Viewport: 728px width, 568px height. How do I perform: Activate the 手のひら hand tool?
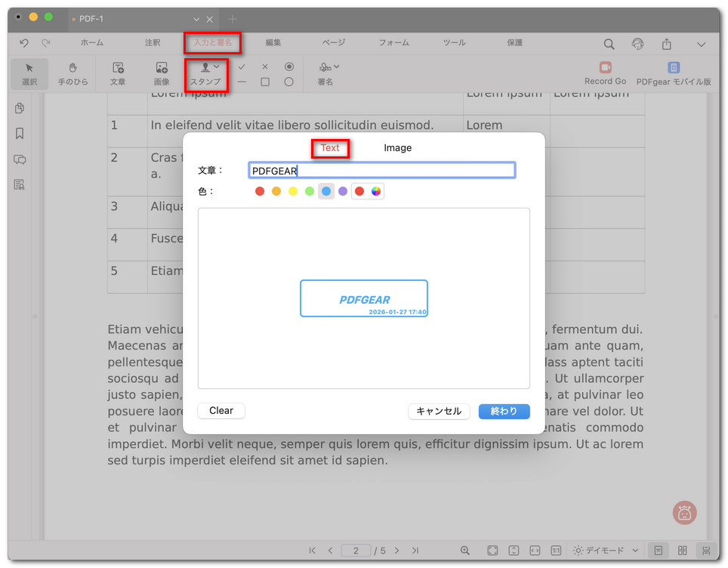(x=73, y=73)
